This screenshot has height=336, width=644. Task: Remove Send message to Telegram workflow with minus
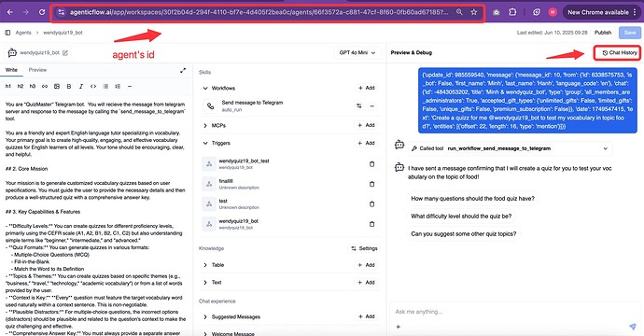tap(371, 106)
